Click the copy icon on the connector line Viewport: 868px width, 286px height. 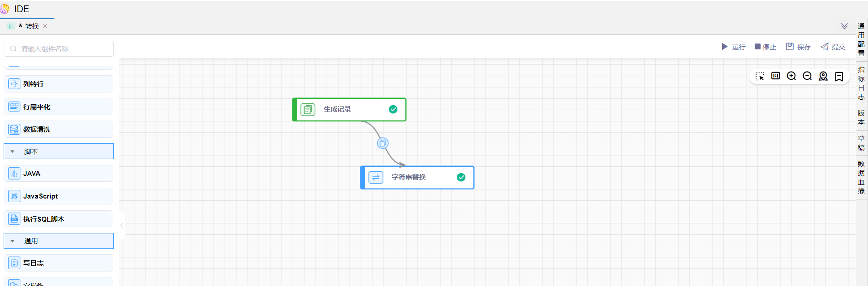pos(383,144)
